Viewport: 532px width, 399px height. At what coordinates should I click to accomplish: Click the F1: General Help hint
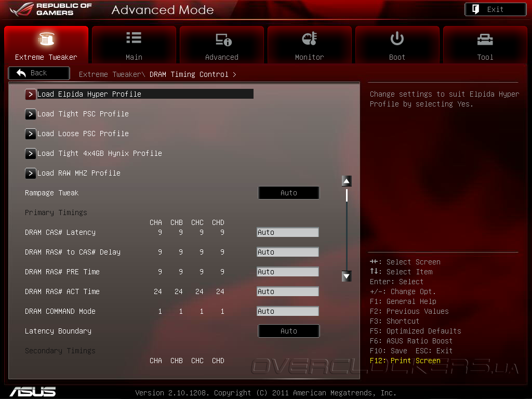point(403,301)
